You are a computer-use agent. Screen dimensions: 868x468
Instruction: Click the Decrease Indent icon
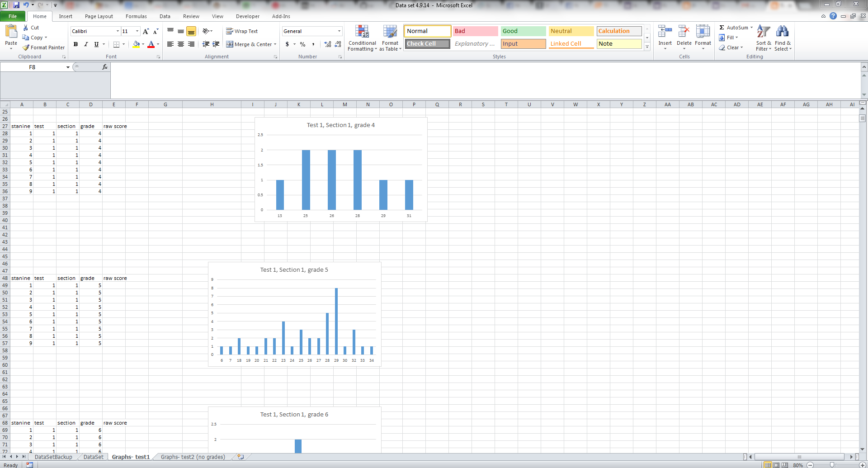tap(206, 44)
